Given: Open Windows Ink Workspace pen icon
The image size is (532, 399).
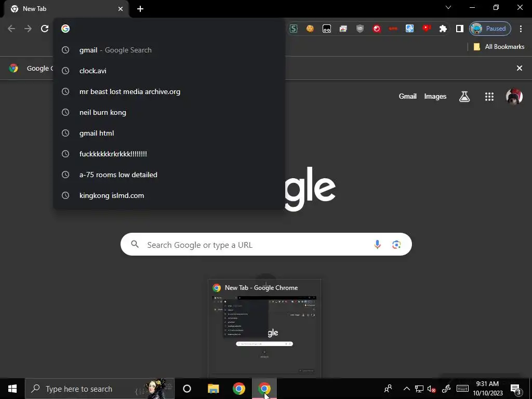Looking at the screenshot, I should [446, 389].
